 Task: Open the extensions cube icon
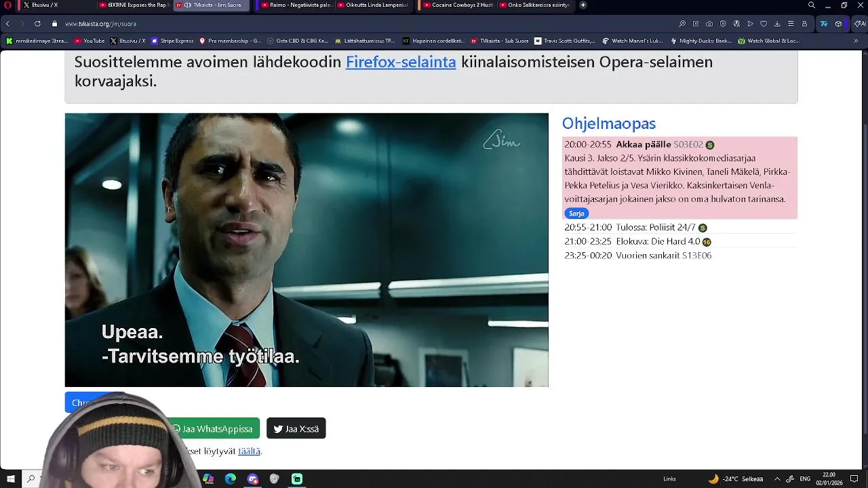(838, 24)
